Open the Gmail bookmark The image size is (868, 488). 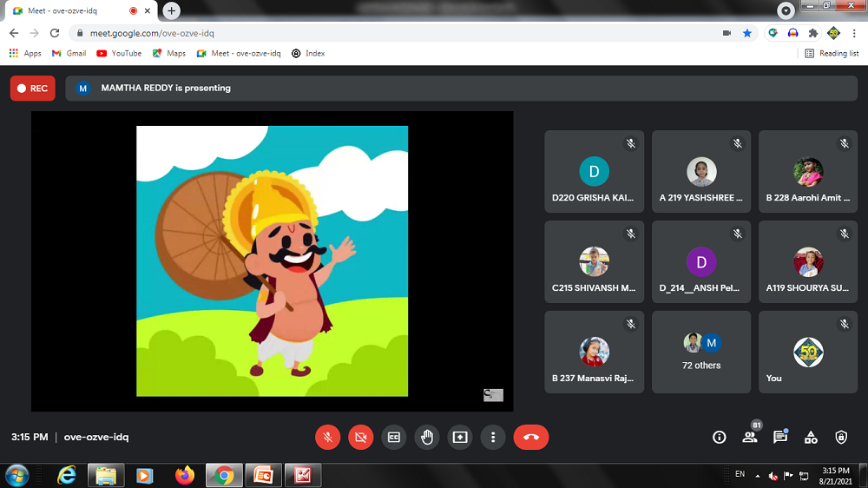(x=69, y=53)
